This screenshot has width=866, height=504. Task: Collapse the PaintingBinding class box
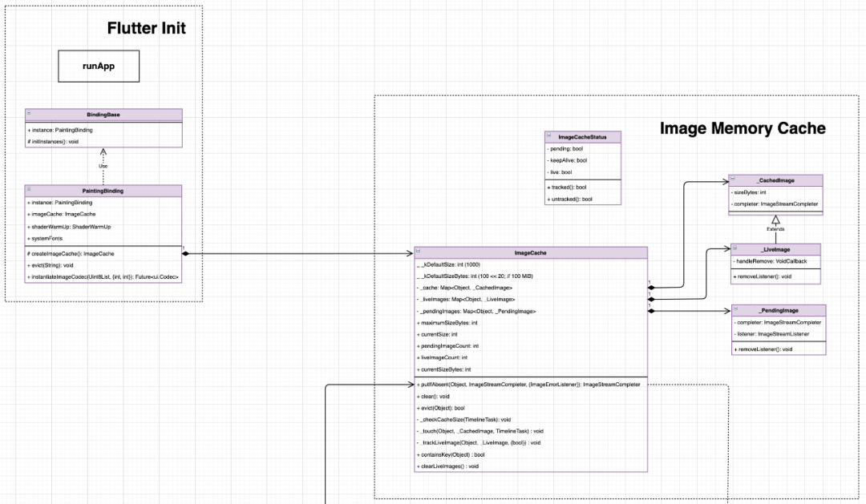[x=29, y=189]
